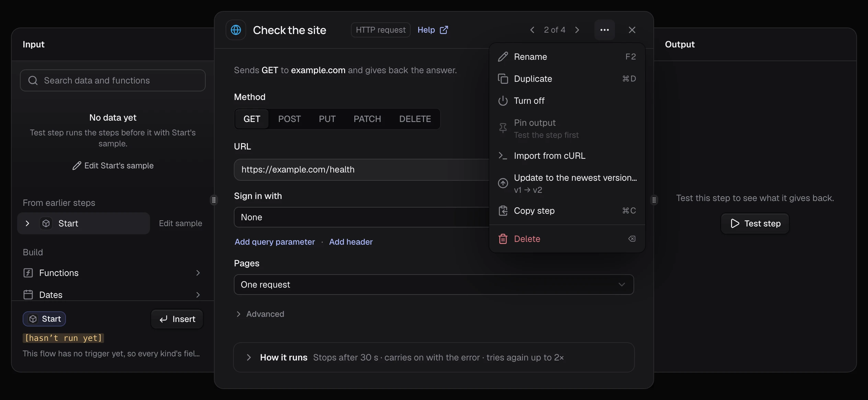Go to the previous step arrow
This screenshot has height=400, width=868.
(532, 30)
